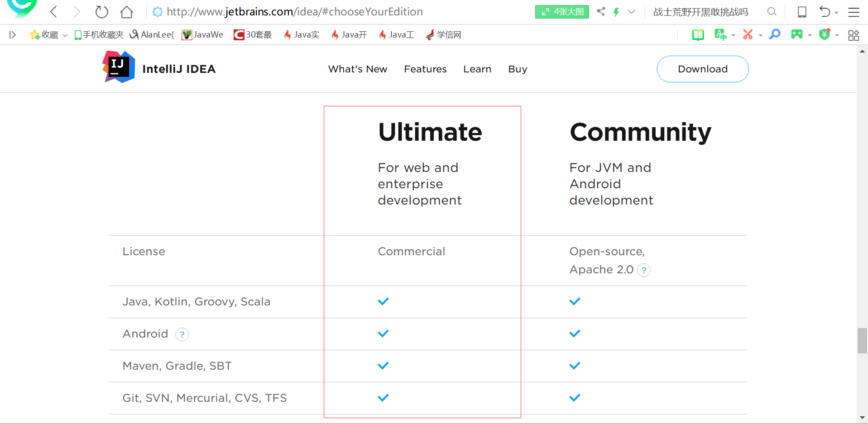
Task: Open the Java工 bookmark
Action: pos(397,35)
